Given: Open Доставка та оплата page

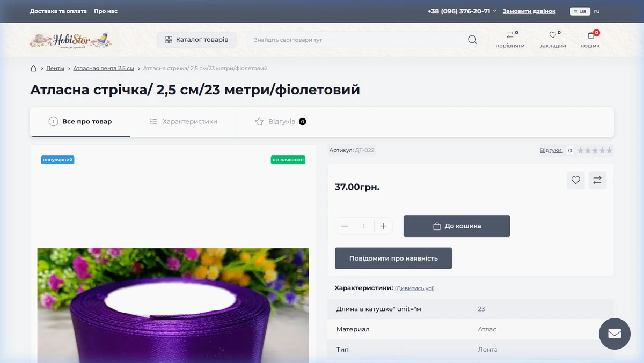Looking at the screenshot, I should [x=57, y=11].
